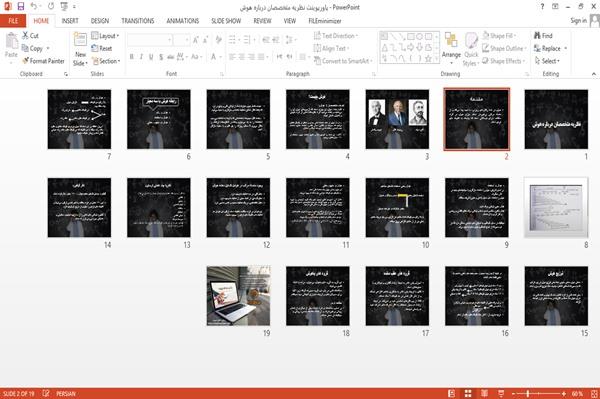Viewport: 600px width, 399px height.
Task: Expand the Shape Fill dropdown
Action: 499,36
